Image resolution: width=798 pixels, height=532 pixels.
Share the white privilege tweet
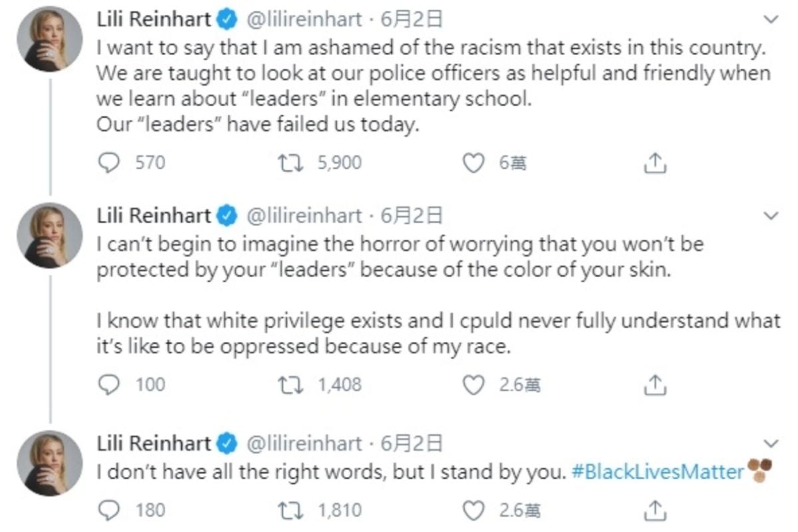[654, 384]
